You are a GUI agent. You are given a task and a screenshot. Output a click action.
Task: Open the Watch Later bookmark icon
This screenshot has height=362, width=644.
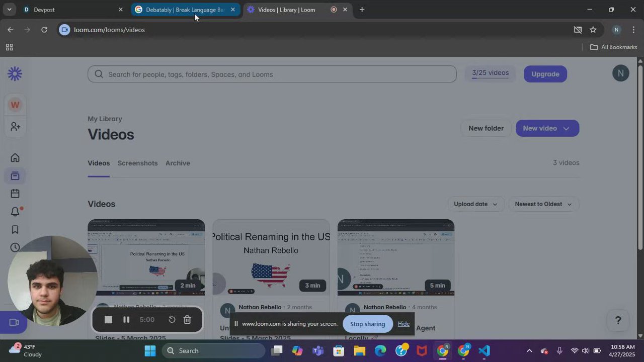(15, 230)
